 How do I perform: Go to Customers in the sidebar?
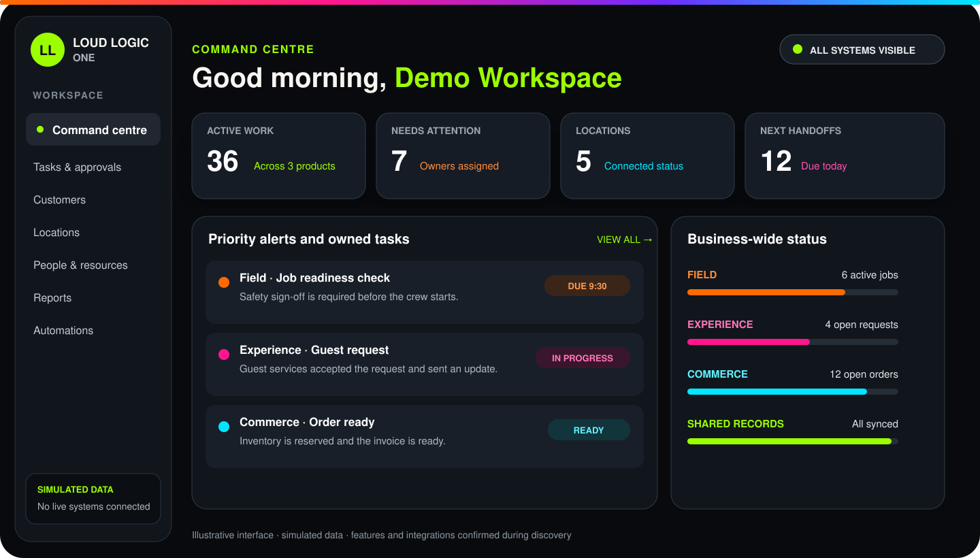click(60, 200)
